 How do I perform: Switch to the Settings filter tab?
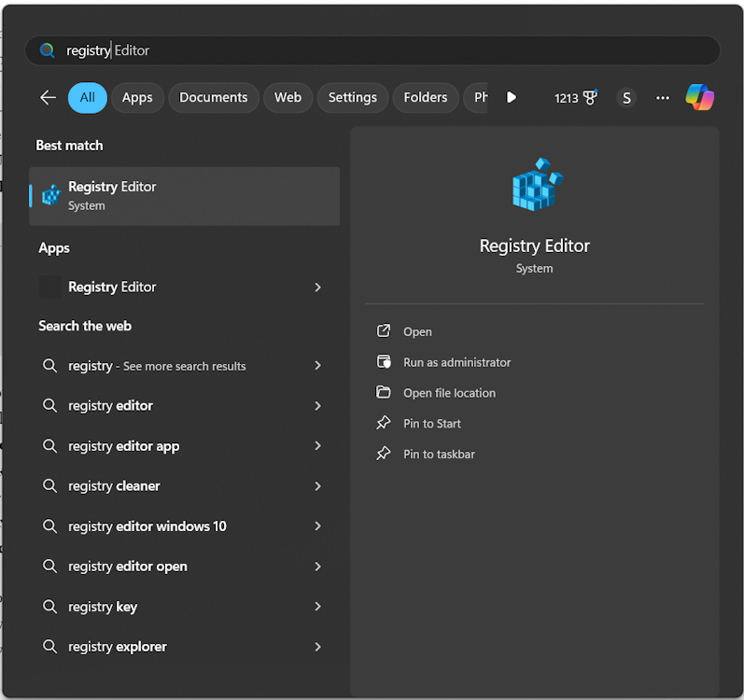coord(353,98)
